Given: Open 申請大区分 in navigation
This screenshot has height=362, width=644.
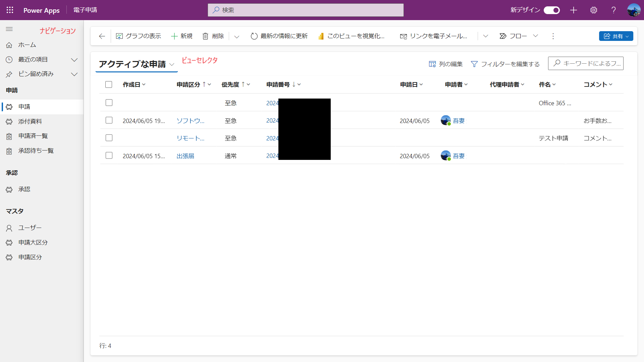Looking at the screenshot, I should coord(42,243).
